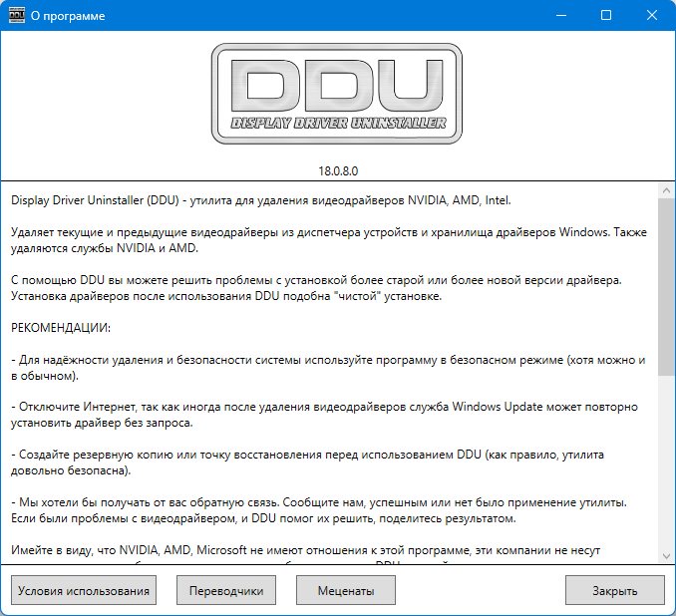Minimize the О программе window
Screen dimensions: 676x616
(561, 16)
